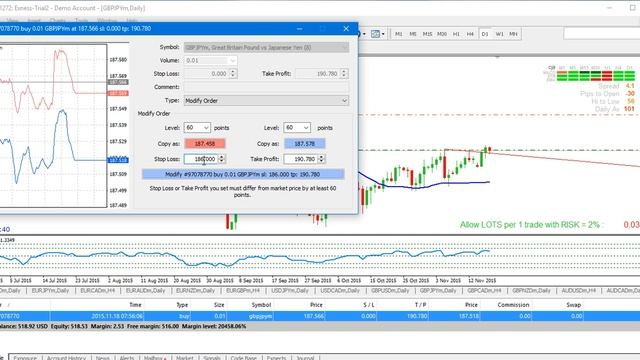Open the Alerts terminal tab
This screenshot has width=640, height=360.
(x=127, y=358)
